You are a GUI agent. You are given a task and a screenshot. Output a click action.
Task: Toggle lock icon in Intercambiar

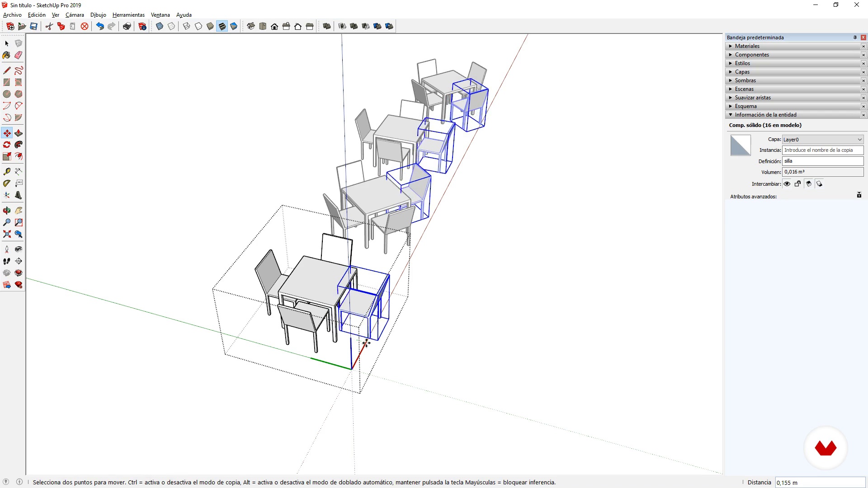[x=798, y=184]
